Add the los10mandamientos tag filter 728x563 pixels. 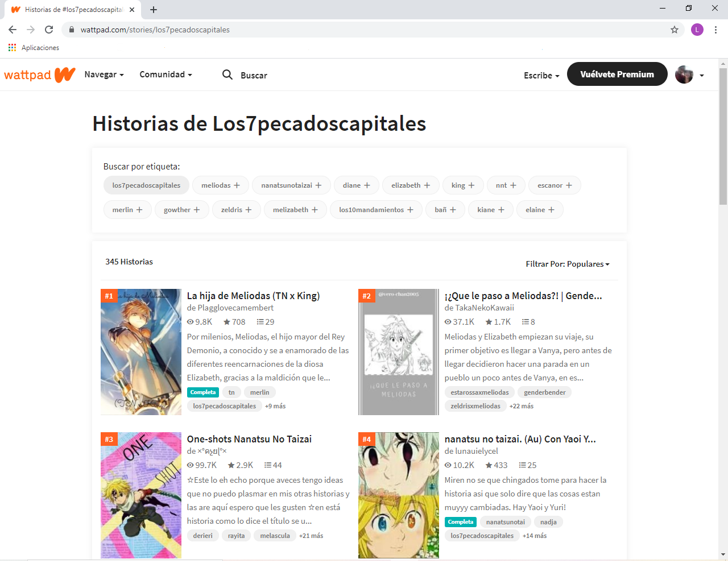[376, 210]
